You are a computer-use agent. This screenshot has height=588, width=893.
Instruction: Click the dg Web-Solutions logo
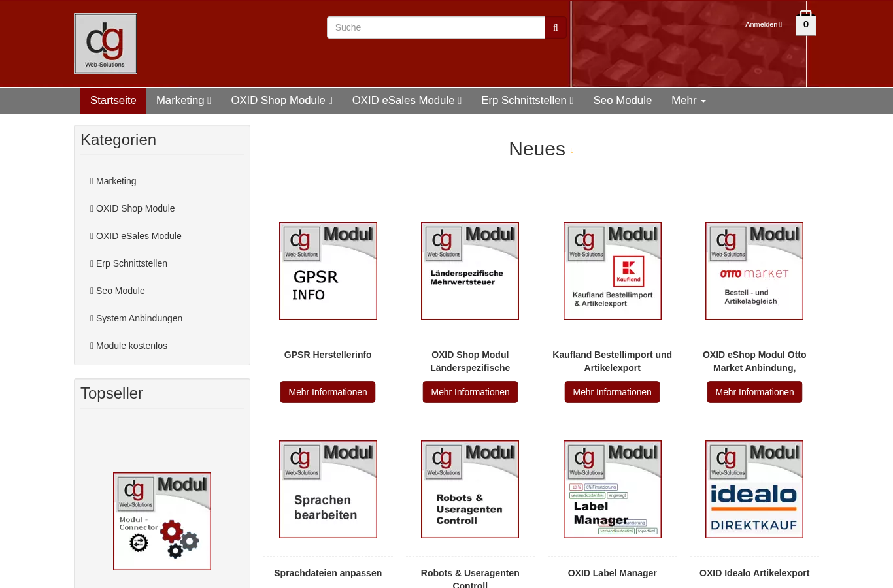[x=105, y=44]
